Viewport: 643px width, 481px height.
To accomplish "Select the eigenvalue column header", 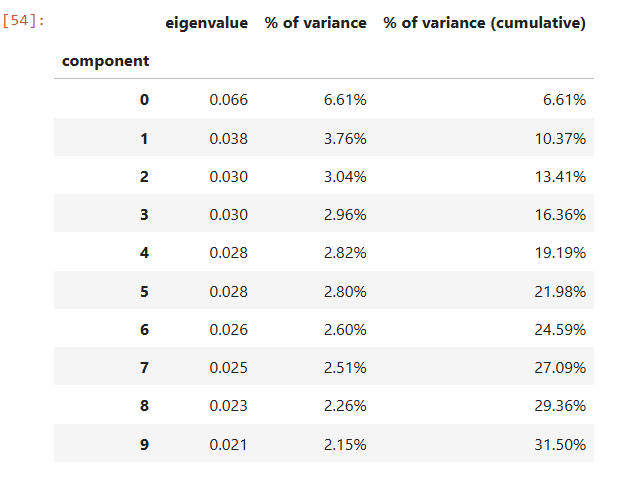I will (206, 22).
